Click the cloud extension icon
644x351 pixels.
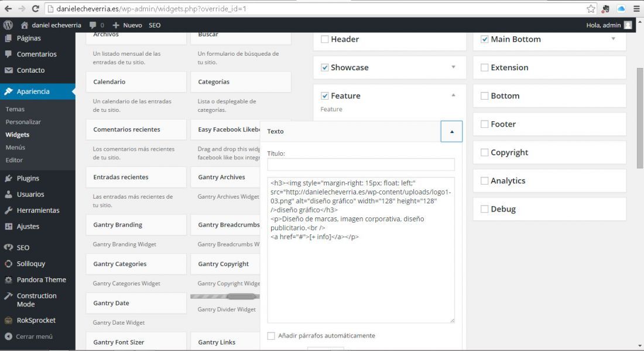click(621, 9)
